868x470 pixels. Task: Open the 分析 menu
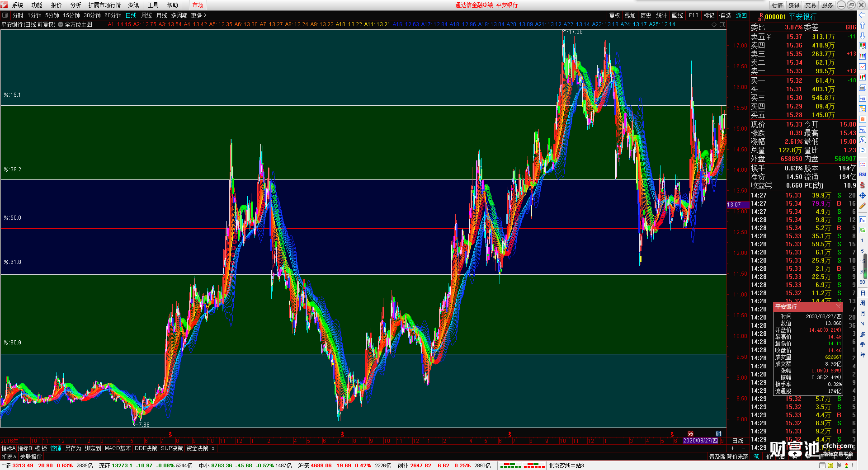[x=76, y=5]
